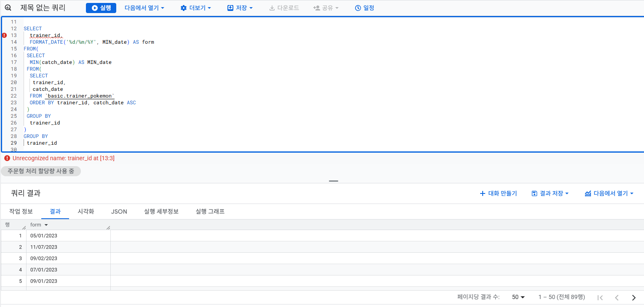The image size is (644, 307).
Task: Click the 행 column resize handle
Action: (x=24, y=228)
